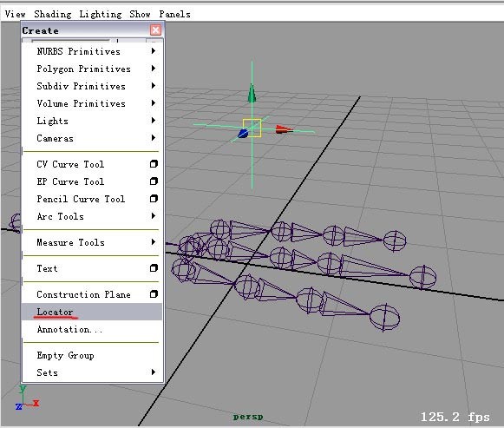Click the red X-axis move arrow
The width and height of the screenshot is (504, 428).
coord(285,129)
